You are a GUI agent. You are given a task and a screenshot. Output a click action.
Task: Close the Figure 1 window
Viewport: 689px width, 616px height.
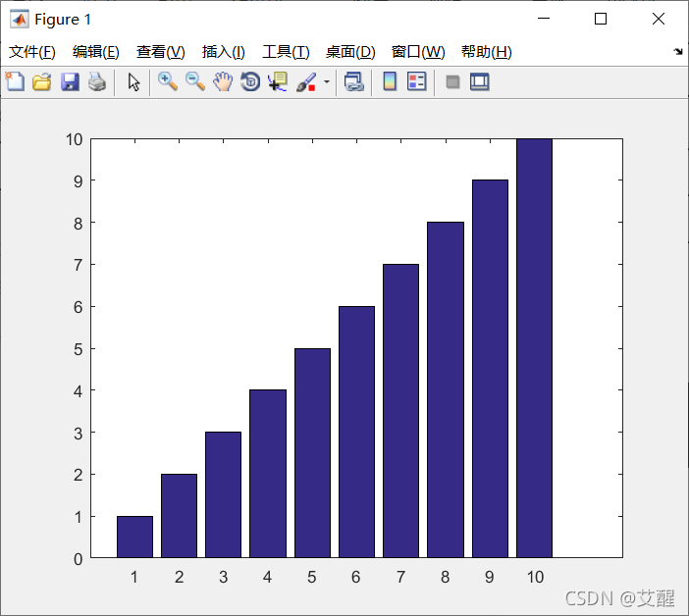click(659, 19)
